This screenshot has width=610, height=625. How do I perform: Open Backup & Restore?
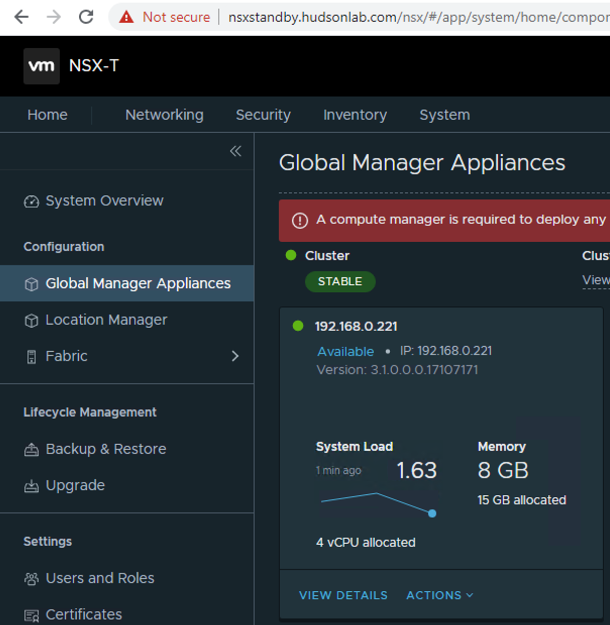pos(106,449)
